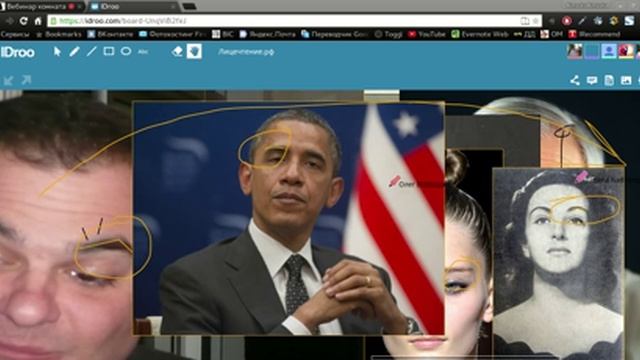The image size is (640, 360).
Task: Select the highlighted hand pan tool
Action: click(194, 51)
